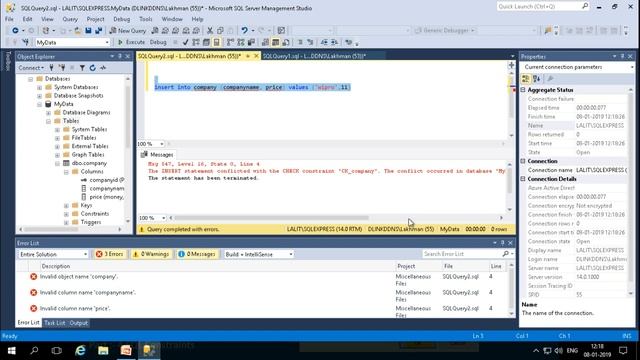640x360 pixels.
Task: Expand the System Databases node
Action: coord(40,87)
